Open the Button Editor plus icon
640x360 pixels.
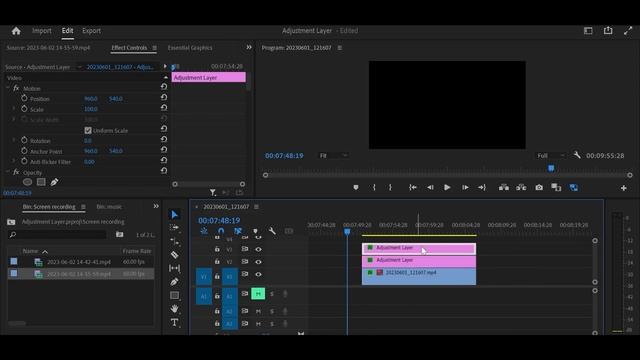(x=624, y=188)
